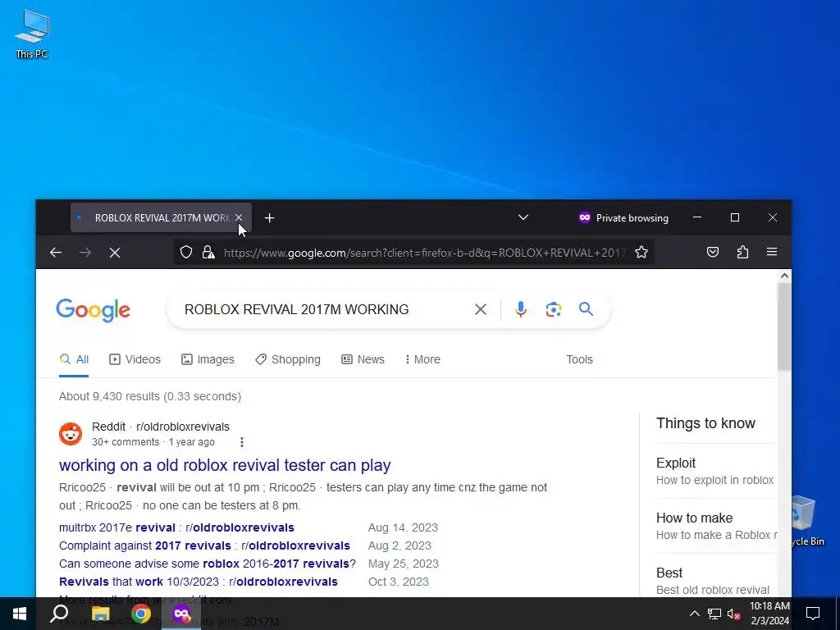Switch to News results tab

[363, 359]
